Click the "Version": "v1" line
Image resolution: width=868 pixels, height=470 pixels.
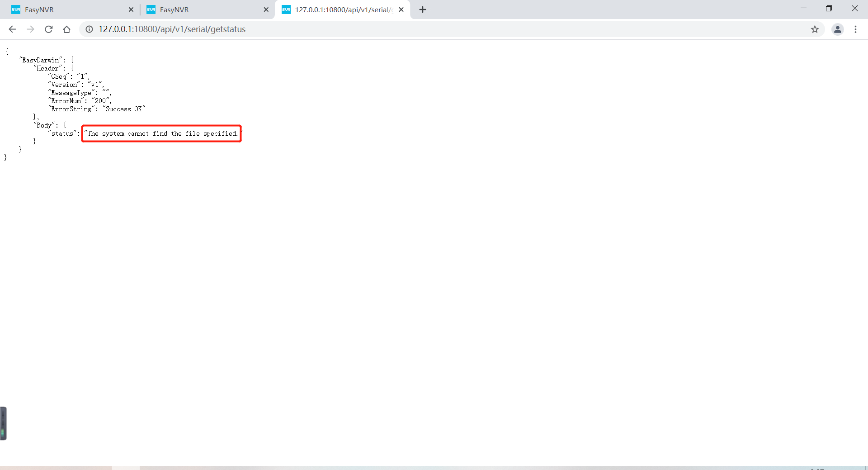click(x=76, y=85)
